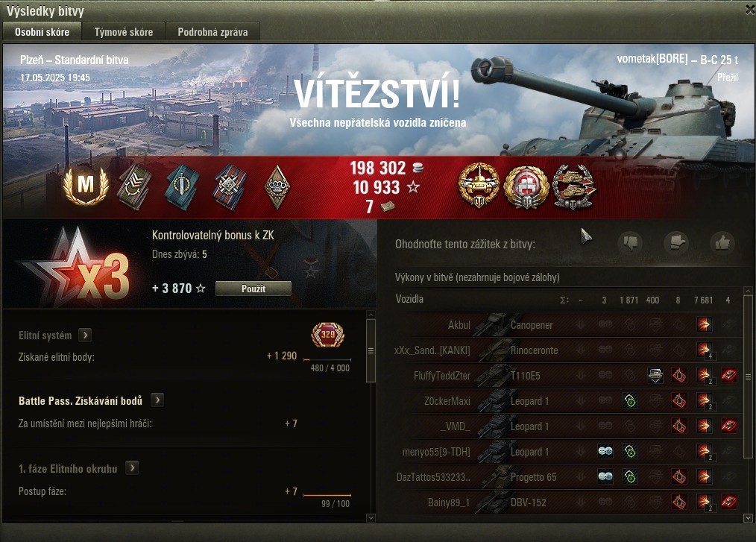Click T110E5 armor block icon
This screenshot has height=542, width=756.
(655, 376)
